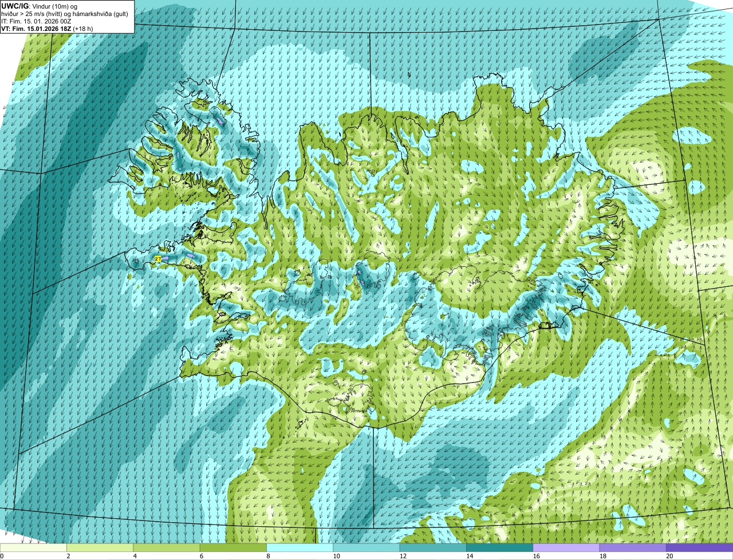Click the legend scale label '4'

pyautogui.click(x=135, y=556)
